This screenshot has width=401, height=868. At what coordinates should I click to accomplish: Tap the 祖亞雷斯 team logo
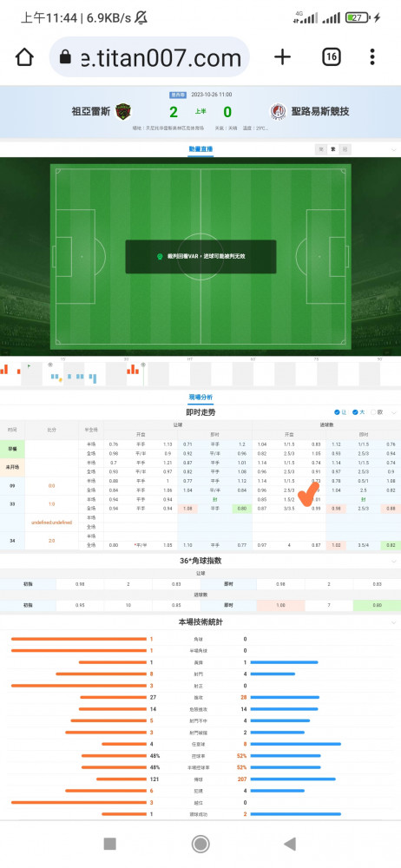click(123, 112)
